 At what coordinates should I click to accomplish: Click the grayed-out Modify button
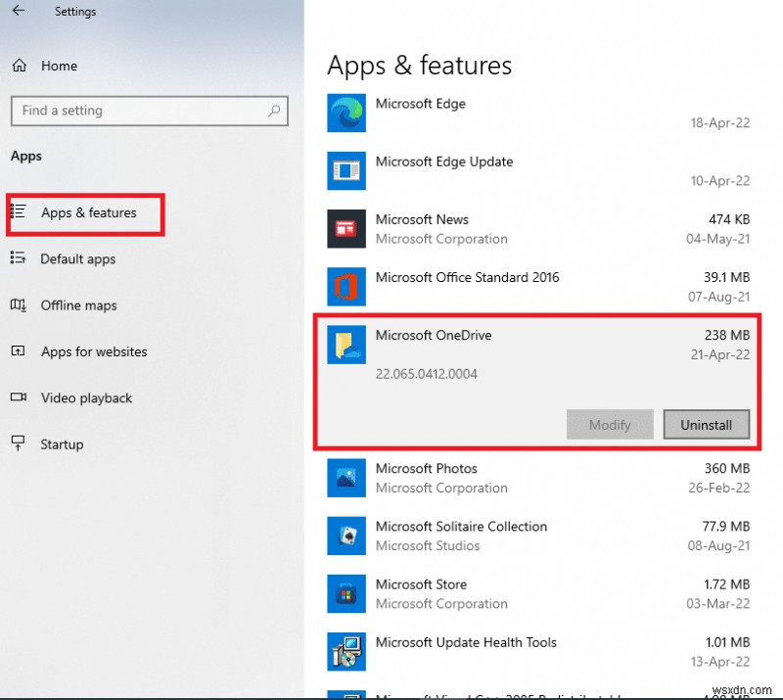pyautogui.click(x=610, y=425)
